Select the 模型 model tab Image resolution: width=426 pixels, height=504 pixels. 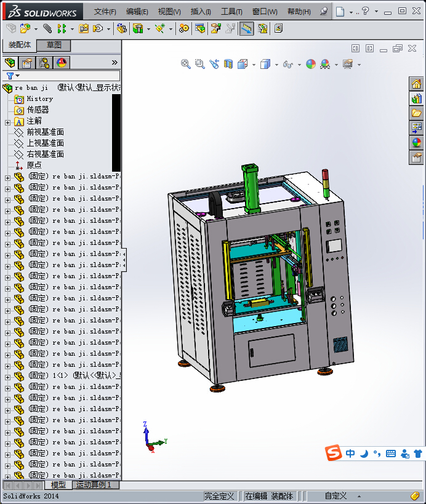[x=58, y=485]
